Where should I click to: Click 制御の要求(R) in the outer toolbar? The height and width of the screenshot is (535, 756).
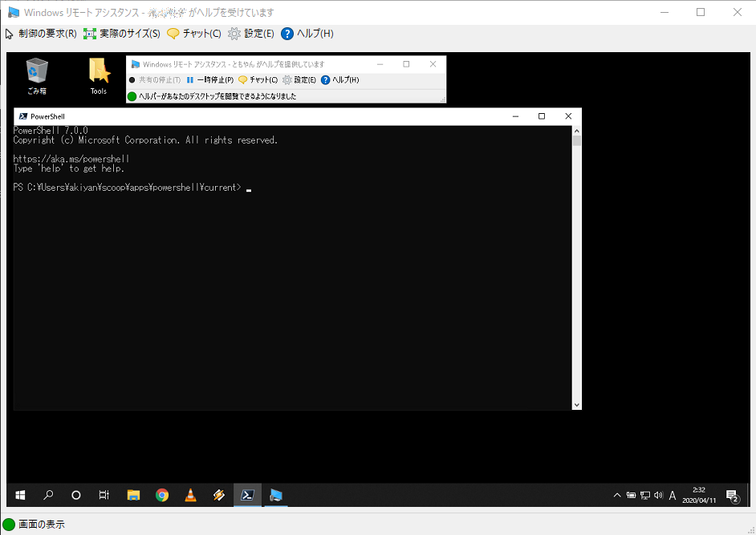[41, 34]
